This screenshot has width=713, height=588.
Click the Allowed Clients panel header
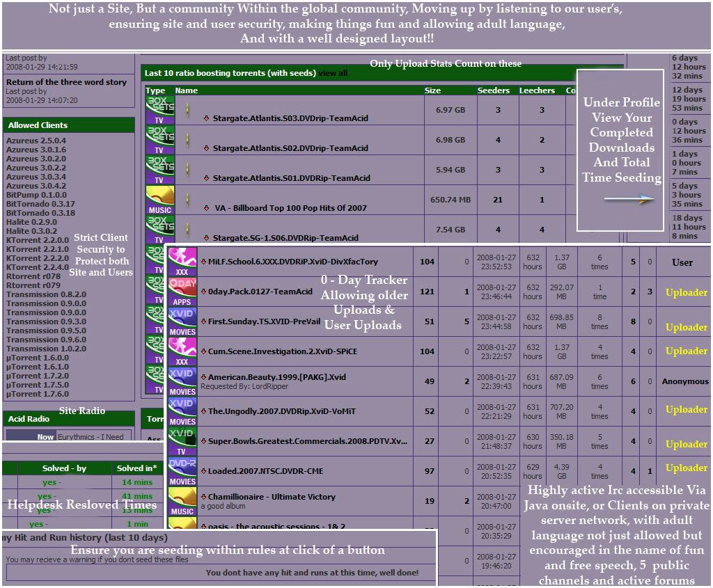tap(69, 125)
